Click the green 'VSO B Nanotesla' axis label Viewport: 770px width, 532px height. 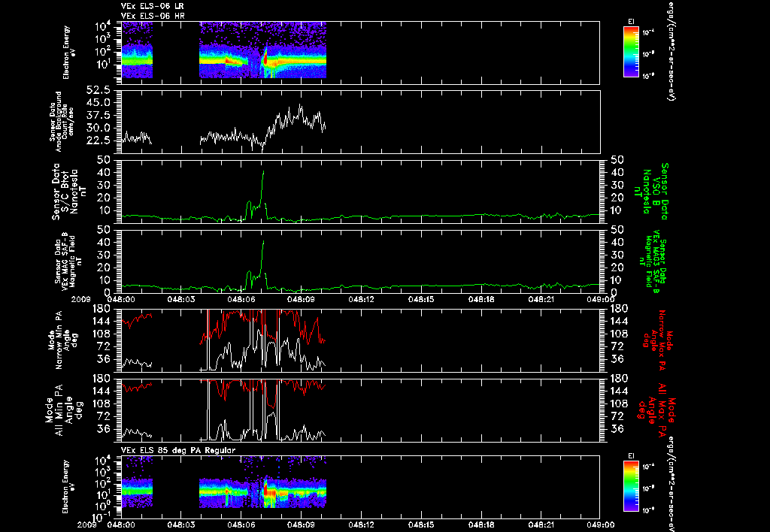[652, 192]
